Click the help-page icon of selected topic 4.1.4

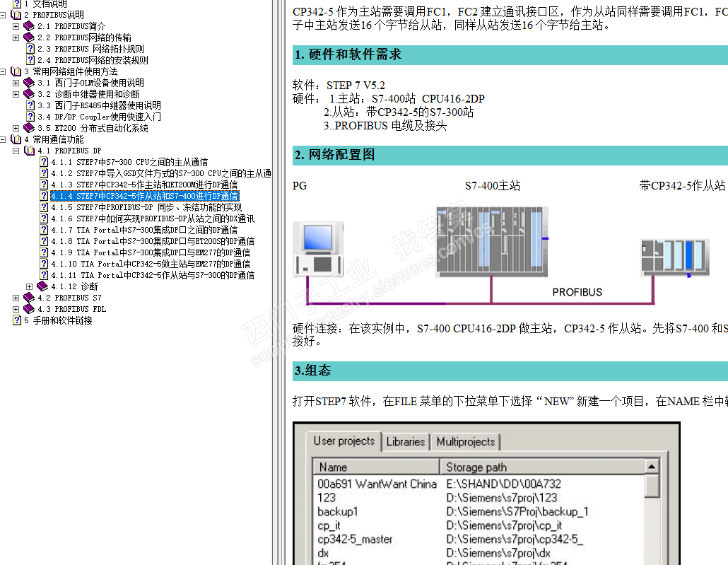click(x=44, y=196)
